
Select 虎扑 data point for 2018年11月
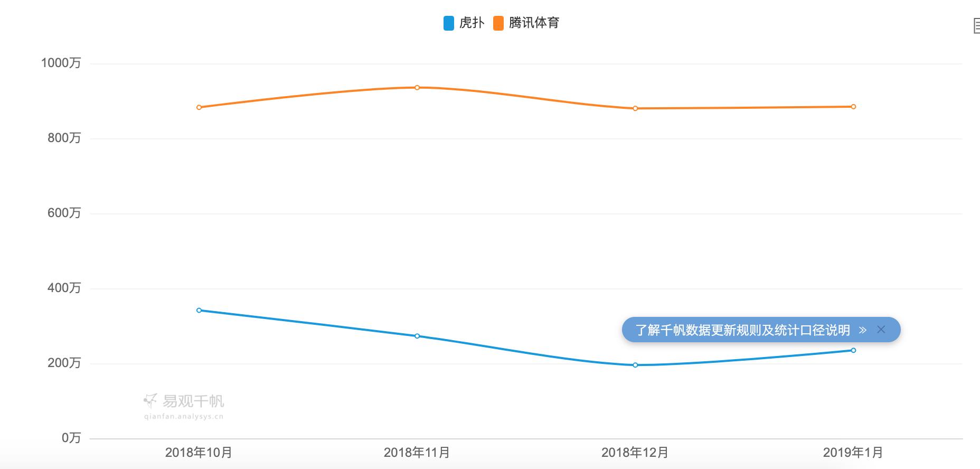point(417,336)
